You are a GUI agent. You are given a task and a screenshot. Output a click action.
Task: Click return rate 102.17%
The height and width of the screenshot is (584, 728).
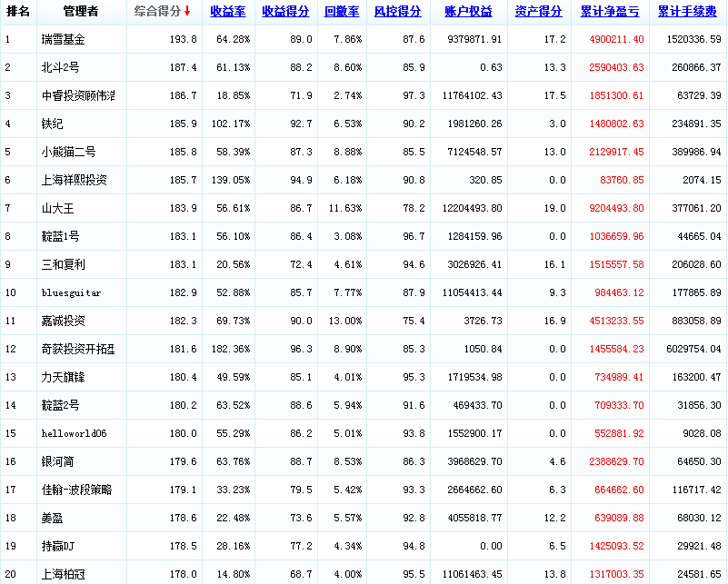pos(231,124)
